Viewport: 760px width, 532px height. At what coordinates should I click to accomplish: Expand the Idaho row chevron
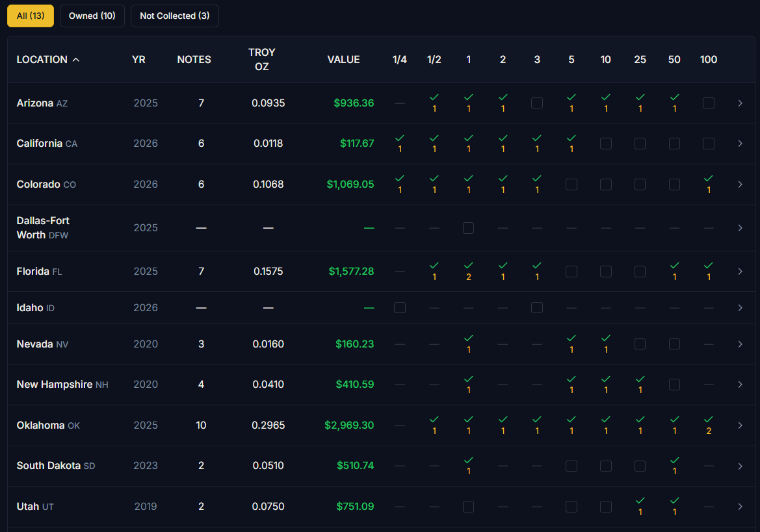[740, 307]
